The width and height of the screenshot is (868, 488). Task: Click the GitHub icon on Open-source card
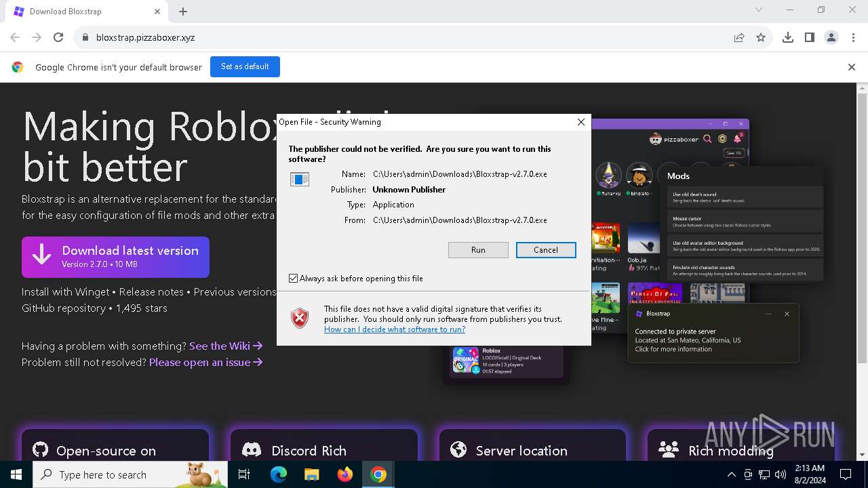coord(41,450)
